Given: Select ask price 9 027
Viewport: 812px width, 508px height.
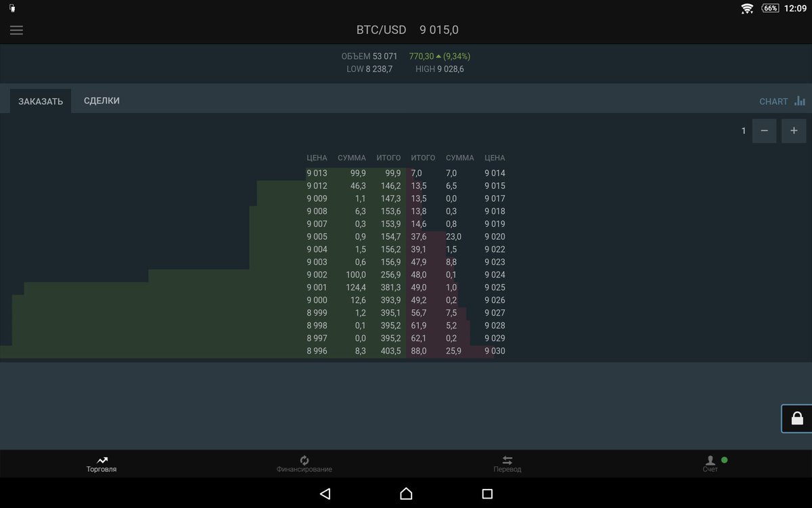Looking at the screenshot, I should coord(495,313).
